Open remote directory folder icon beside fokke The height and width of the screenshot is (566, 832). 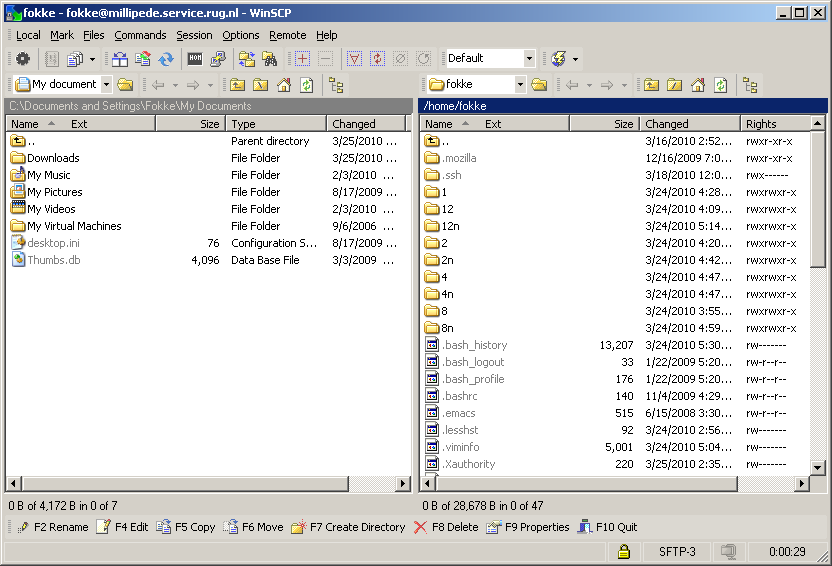click(x=539, y=84)
